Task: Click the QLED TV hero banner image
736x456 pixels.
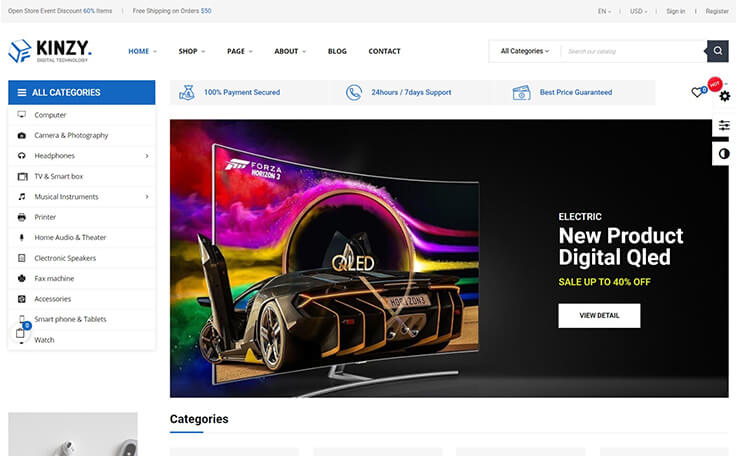Action: pyautogui.click(x=449, y=258)
